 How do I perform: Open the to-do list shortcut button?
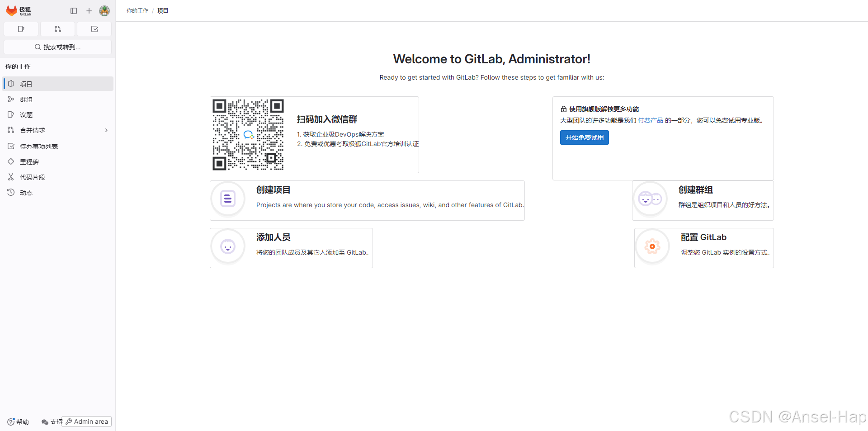click(x=94, y=29)
